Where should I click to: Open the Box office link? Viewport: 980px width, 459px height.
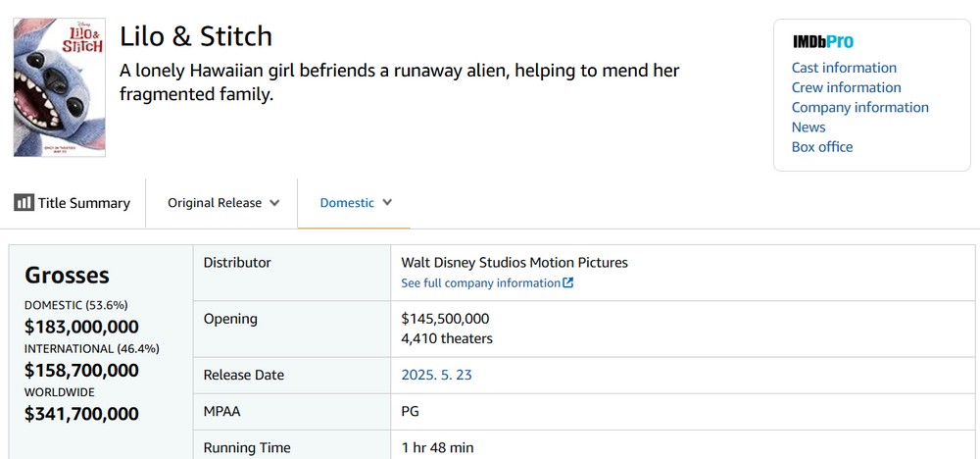(822, 147)
